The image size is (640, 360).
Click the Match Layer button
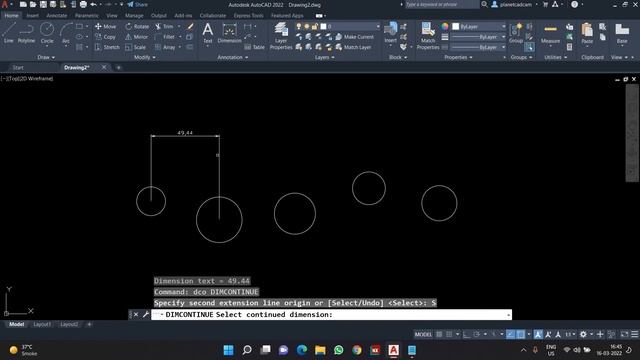coord(353,47)
